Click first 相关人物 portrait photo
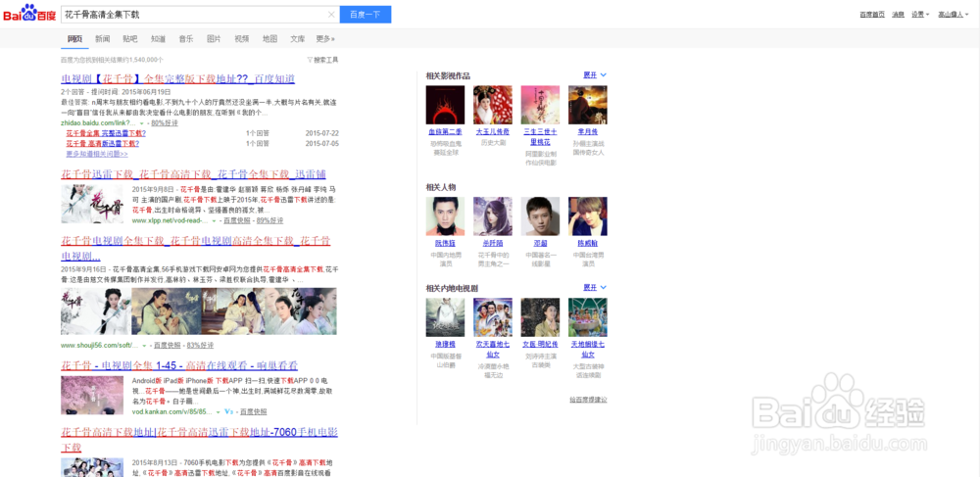 445,216
